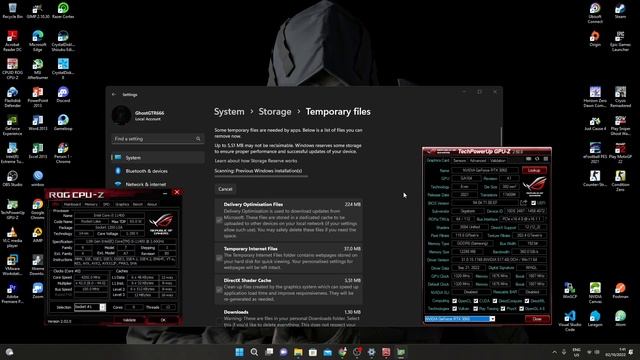
Task: Open VLC media player desktop icon
Action: [12, 237]
